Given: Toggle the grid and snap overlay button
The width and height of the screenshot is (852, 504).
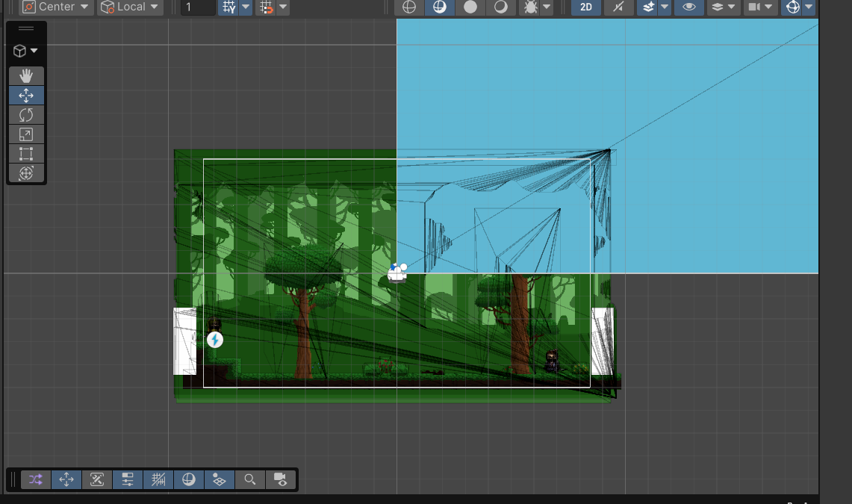Looking at the screenshot, I should [x=158, y=479].
